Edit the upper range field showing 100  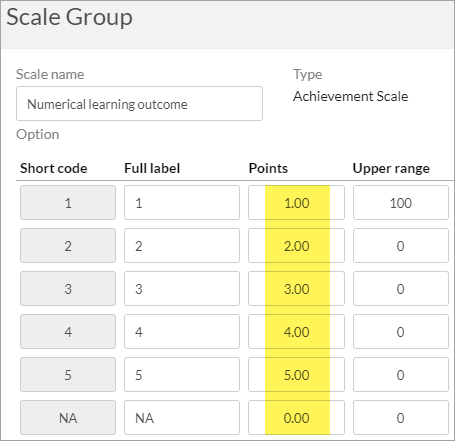pos(401,203)
